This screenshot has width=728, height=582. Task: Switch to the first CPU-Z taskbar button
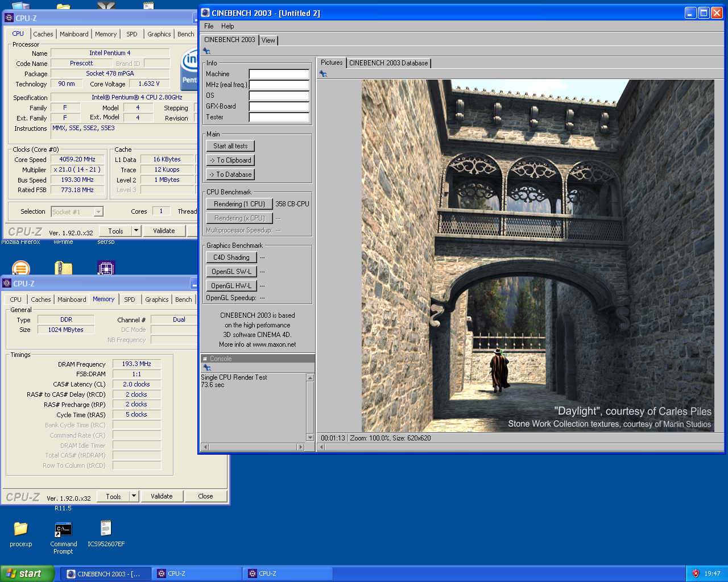(x=197, y=574)
